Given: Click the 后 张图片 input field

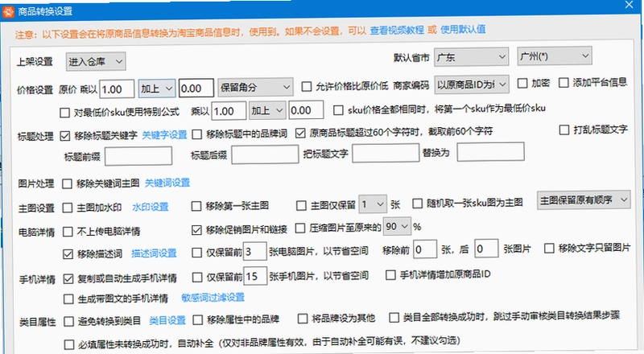Looking at the screenshot, I should pyautogui.click(x=487, y=249).
